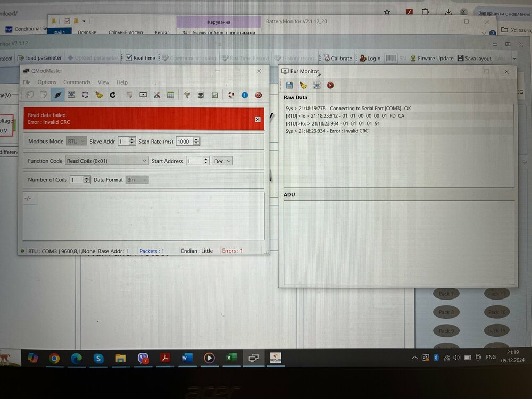
Task: Open the Help menu in QModMaster
Action: point(122,82)
